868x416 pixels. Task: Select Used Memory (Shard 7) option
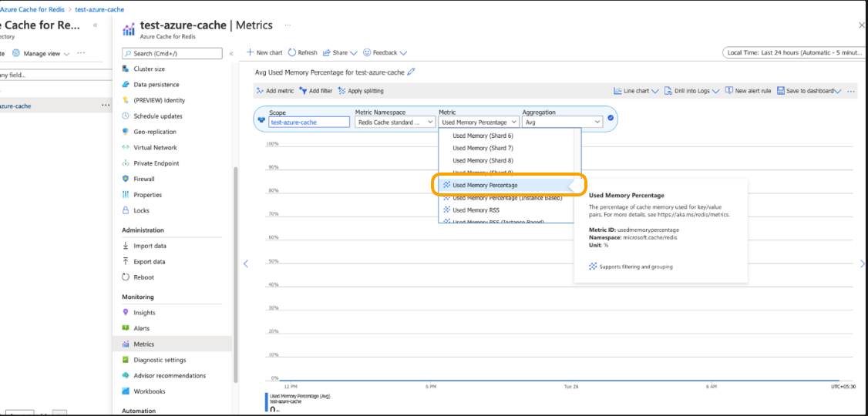[483, 148]
